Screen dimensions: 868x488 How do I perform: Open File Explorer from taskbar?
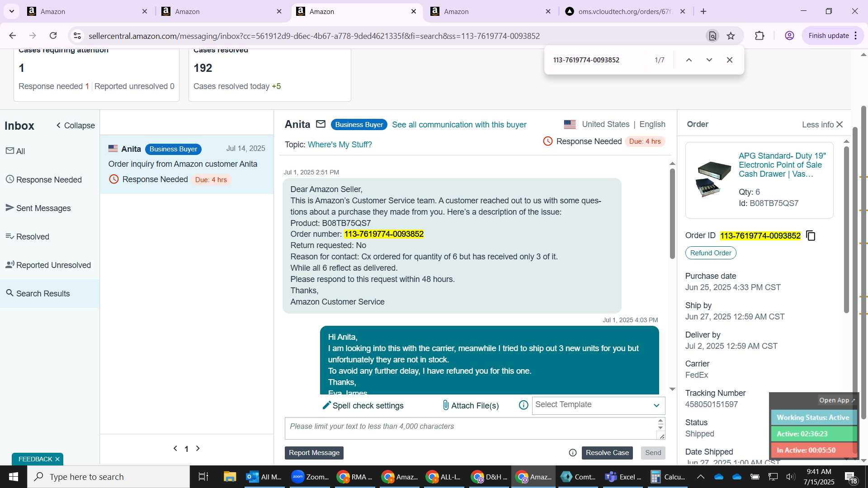tap(230, 477)
